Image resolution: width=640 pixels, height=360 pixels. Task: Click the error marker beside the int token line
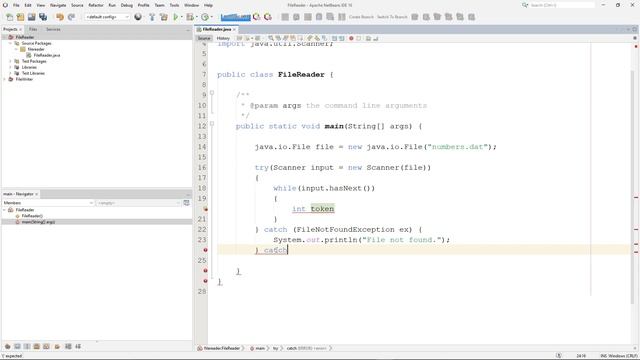tap(205, 209)
